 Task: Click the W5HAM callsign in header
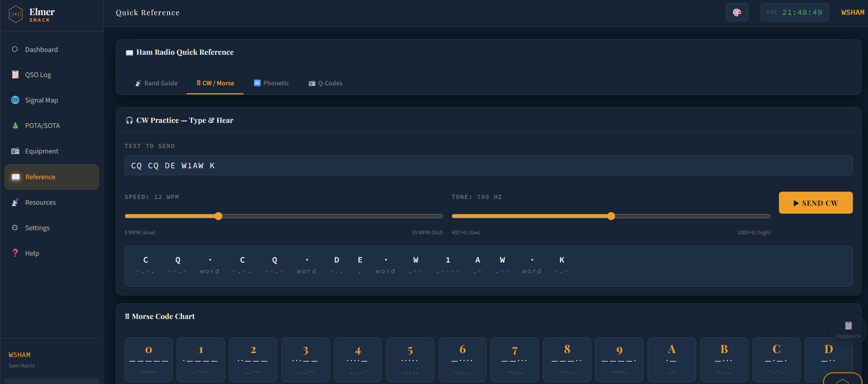coord(853,12)
